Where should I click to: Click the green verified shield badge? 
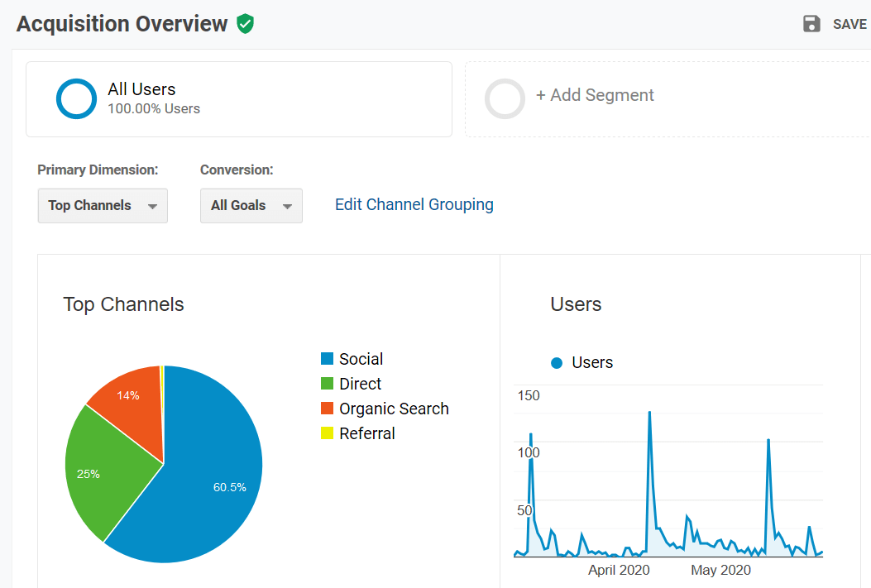tap(245, 24)
